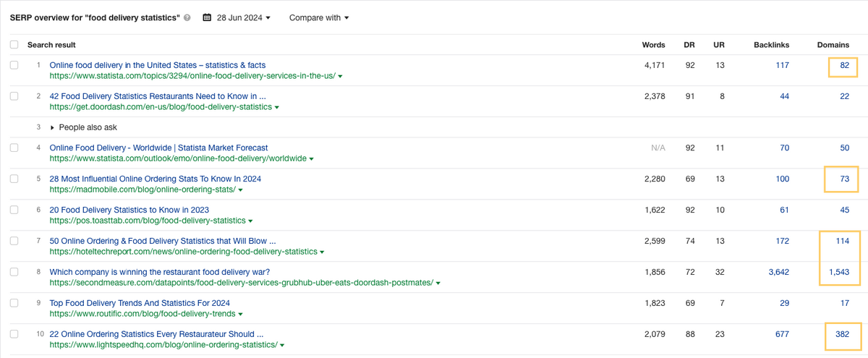The image size is (868, 358).
Task: Open the 28 Jun 2024 date dropdown
Action: (242, 18)
